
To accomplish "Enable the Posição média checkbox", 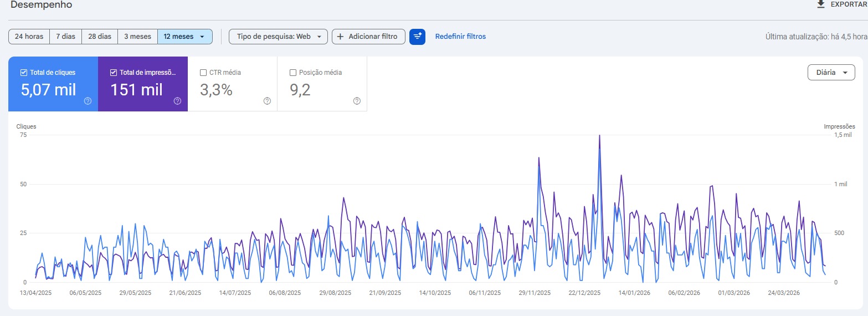I will point(293,73).
